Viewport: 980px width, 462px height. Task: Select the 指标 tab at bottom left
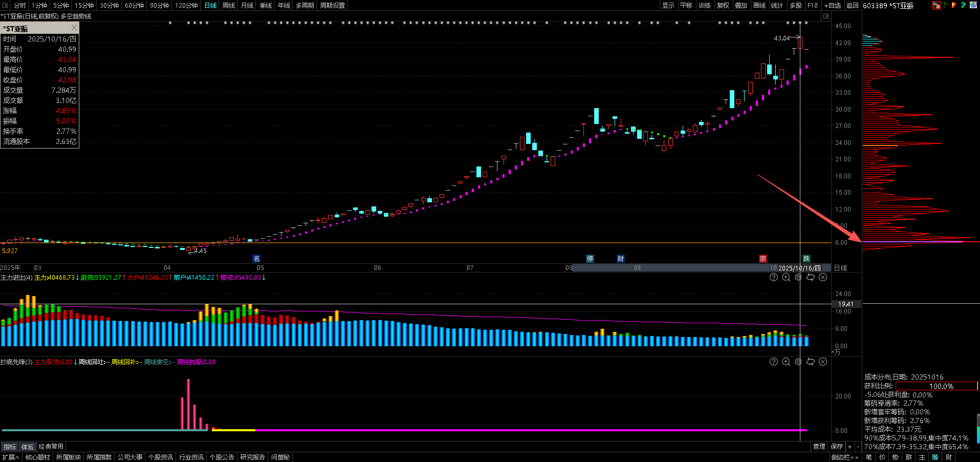[10, 447]
